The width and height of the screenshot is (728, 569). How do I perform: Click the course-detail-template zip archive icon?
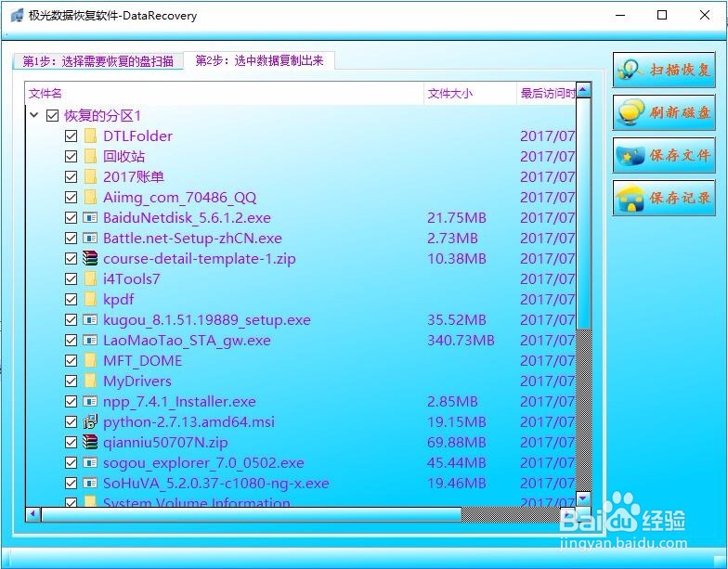pyautogui.click(x=90, y=258)
